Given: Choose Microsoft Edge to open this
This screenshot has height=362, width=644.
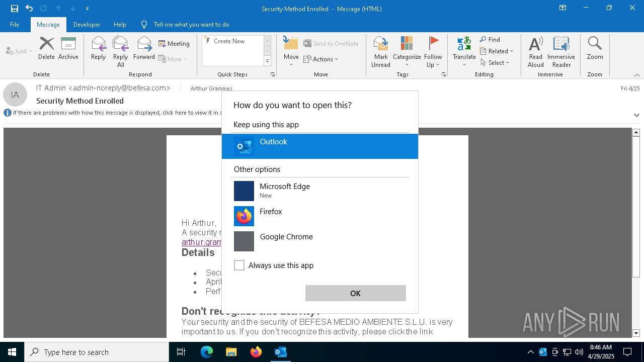Looking at the screenshot, I should click(x=320, y=191).
